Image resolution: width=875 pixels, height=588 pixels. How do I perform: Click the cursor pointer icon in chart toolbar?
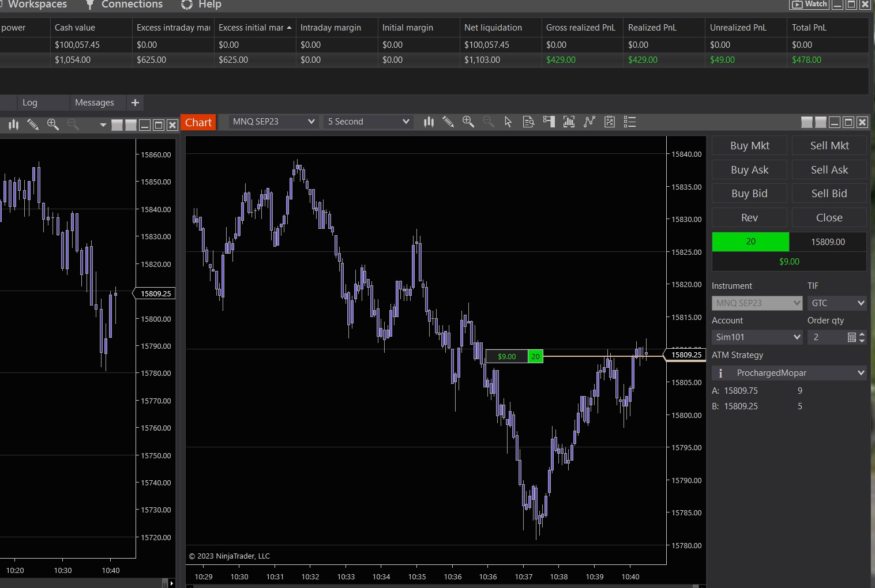point(508,122)
